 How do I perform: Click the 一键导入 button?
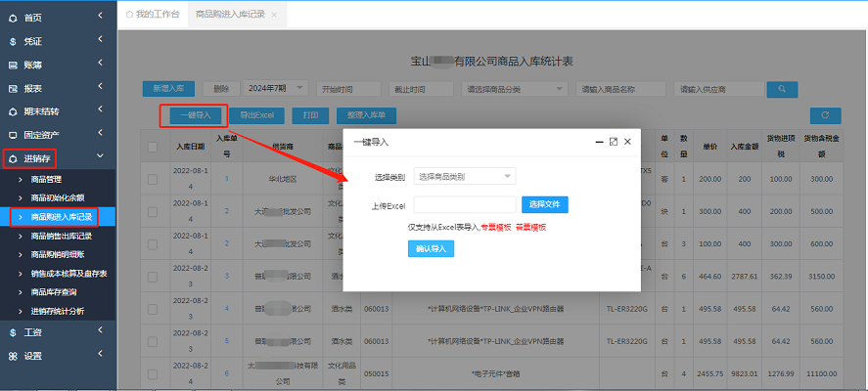click(196, 115)
